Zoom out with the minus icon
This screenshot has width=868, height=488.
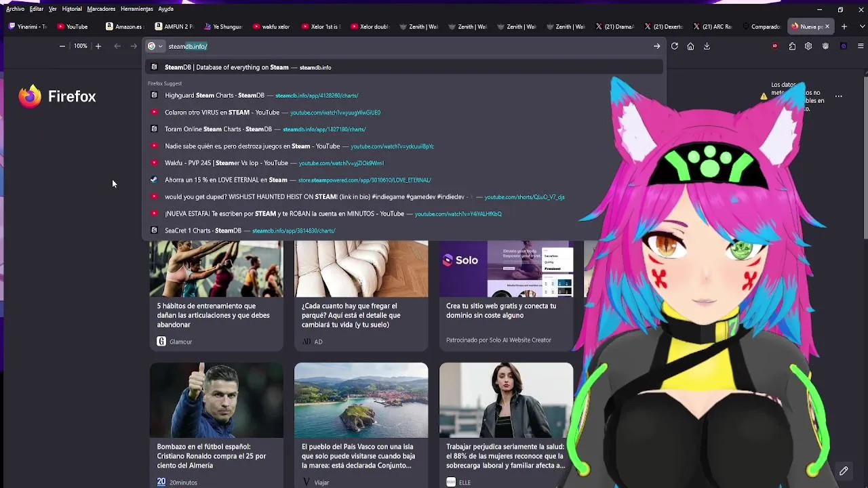62,46
